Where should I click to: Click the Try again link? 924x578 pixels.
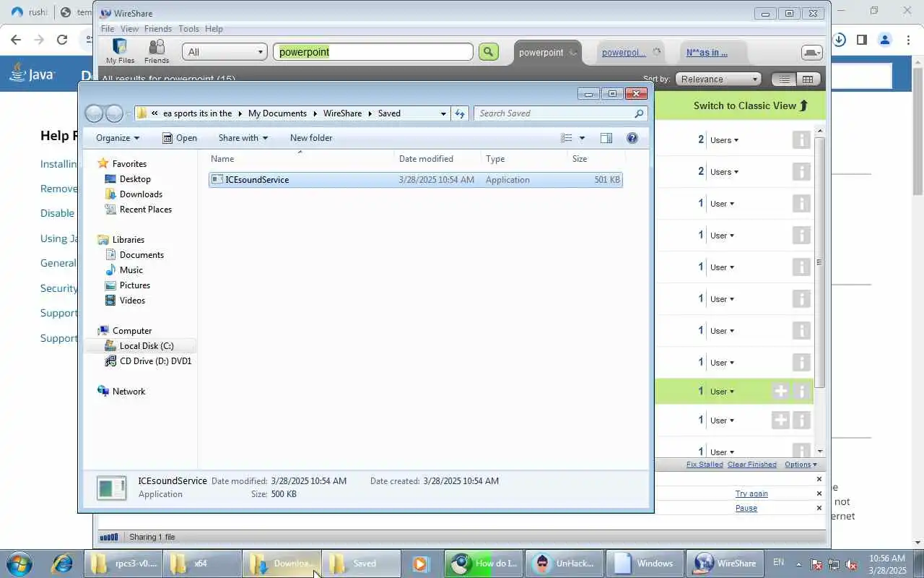[x=751, y=493]
